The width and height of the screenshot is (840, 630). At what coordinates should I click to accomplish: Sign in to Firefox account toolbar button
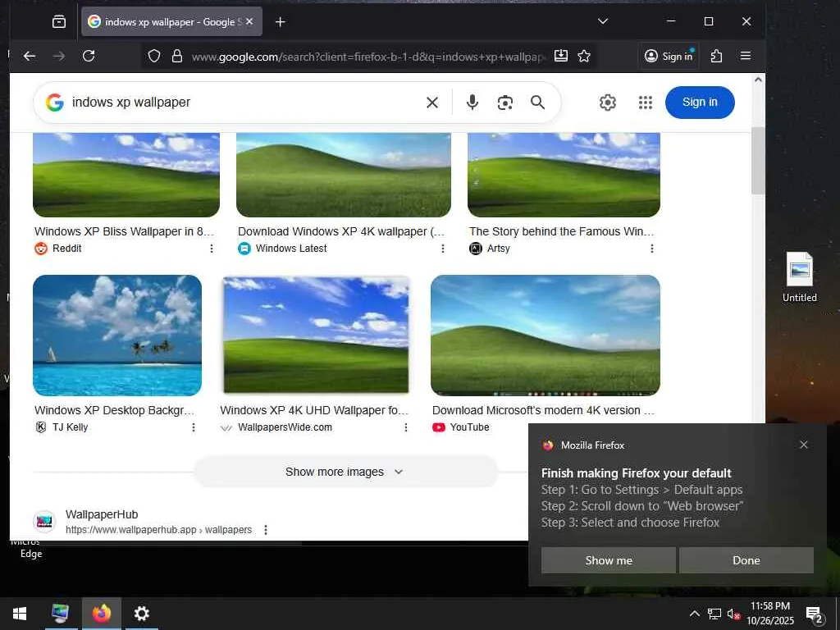pos(668,56)
